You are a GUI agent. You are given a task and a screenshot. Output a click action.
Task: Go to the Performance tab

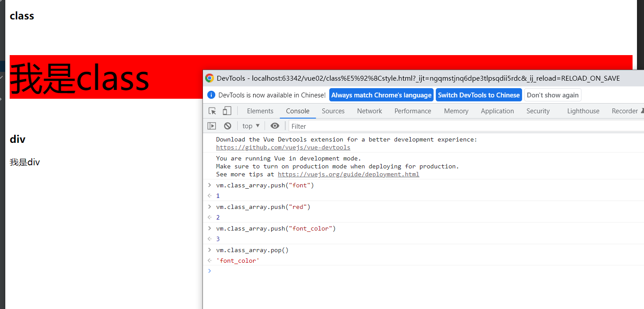click(413, 111)
